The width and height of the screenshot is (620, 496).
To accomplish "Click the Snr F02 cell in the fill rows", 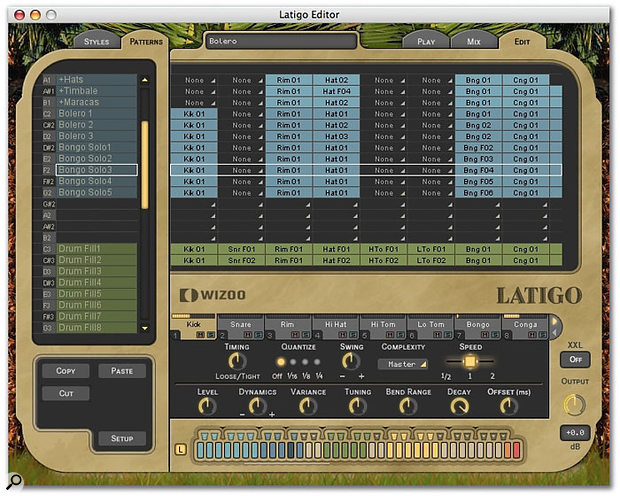I will pos(242,261).
